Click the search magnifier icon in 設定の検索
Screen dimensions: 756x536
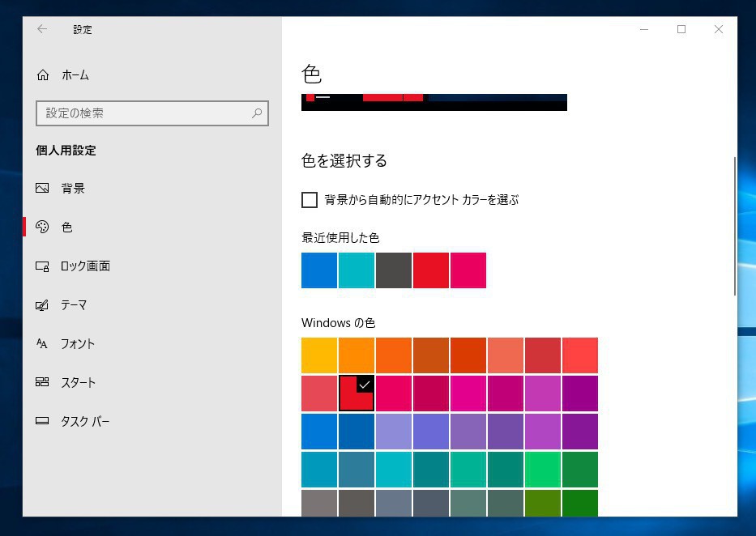pyautogui.click(x=257, y=113)
